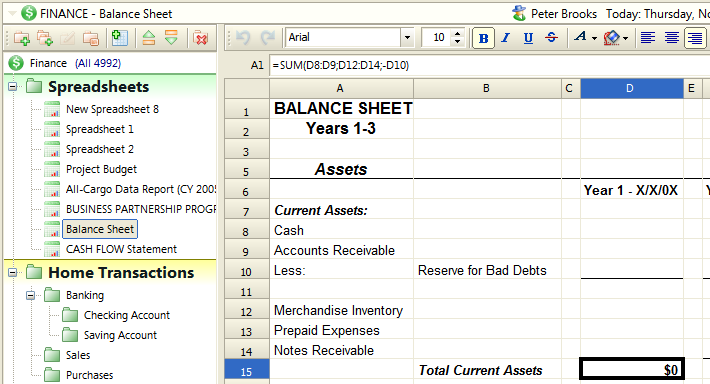Open Spreadsheet 2 in the tree
This screenshot has width=710, height=384.
point(100,149)
